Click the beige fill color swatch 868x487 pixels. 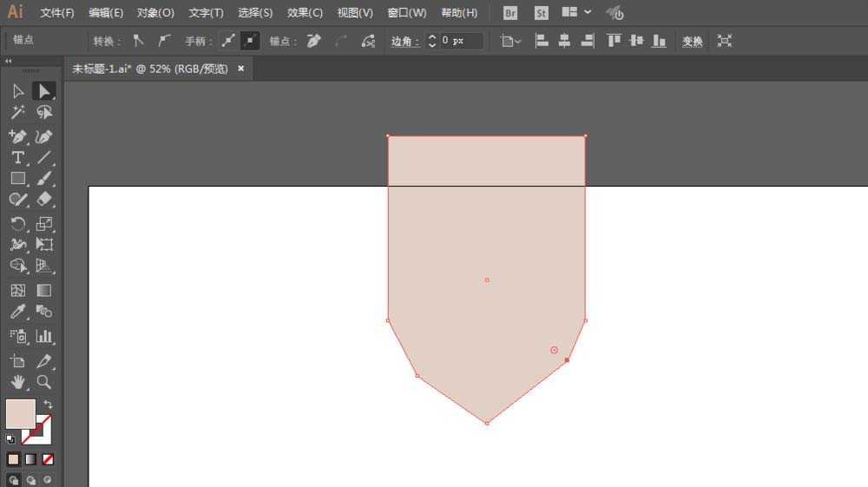(x=21, y=414)
